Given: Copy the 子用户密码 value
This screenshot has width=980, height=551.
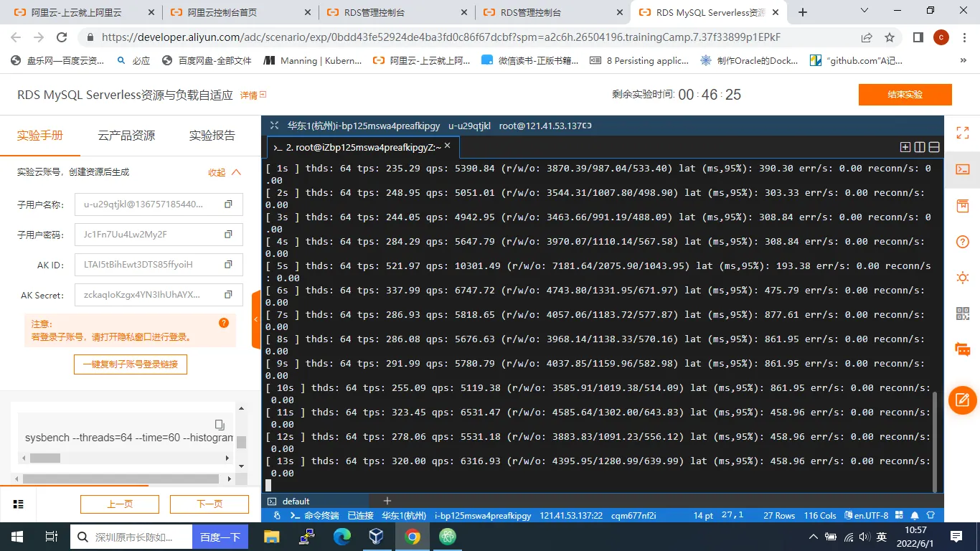Looking at the screenshot, I should coord(228,235).
